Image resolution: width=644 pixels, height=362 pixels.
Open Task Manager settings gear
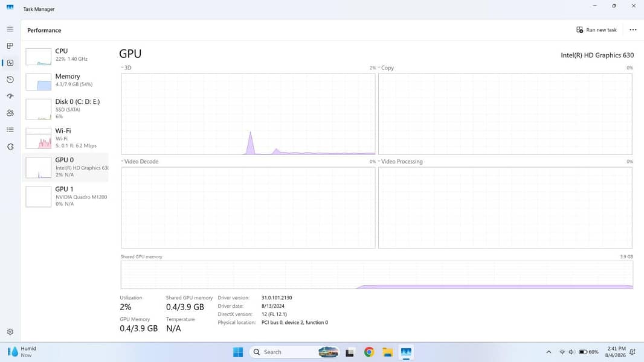10,332
